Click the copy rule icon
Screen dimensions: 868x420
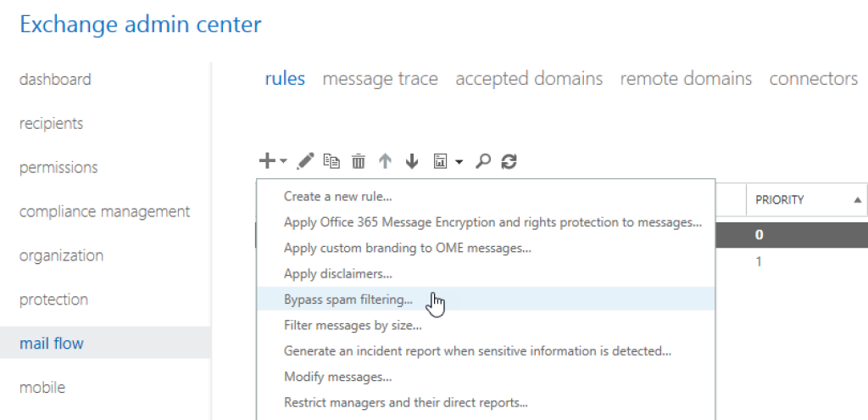click(x=331, y=160)
